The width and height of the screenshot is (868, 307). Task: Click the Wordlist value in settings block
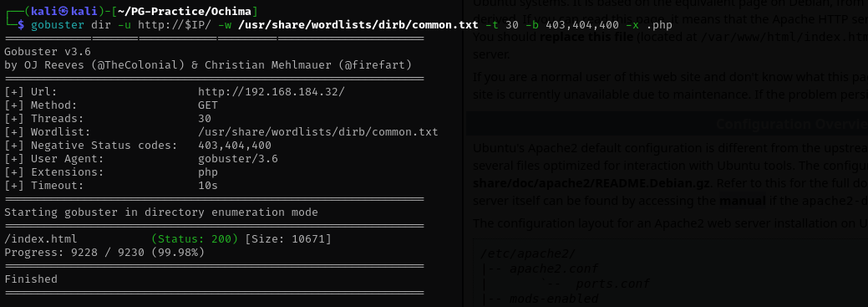317,132
